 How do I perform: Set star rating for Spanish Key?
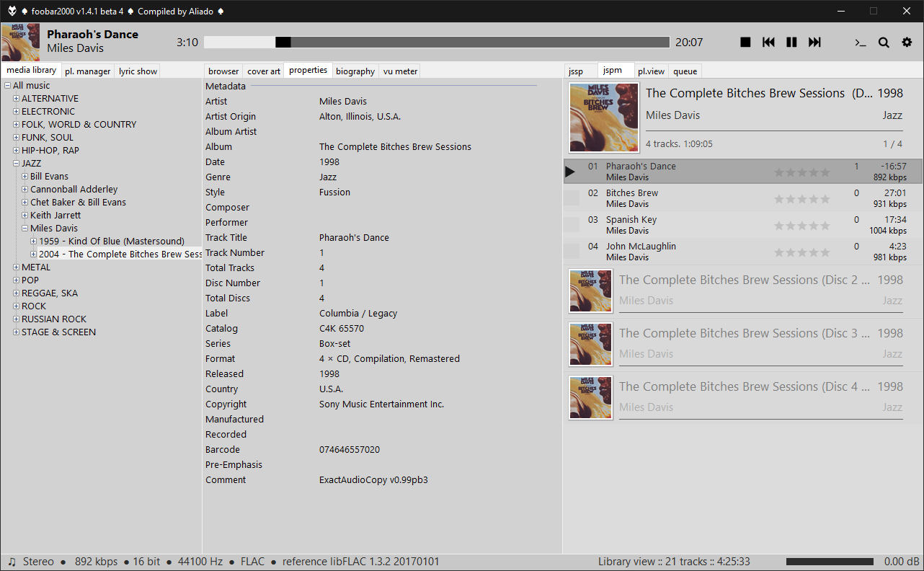801,226
